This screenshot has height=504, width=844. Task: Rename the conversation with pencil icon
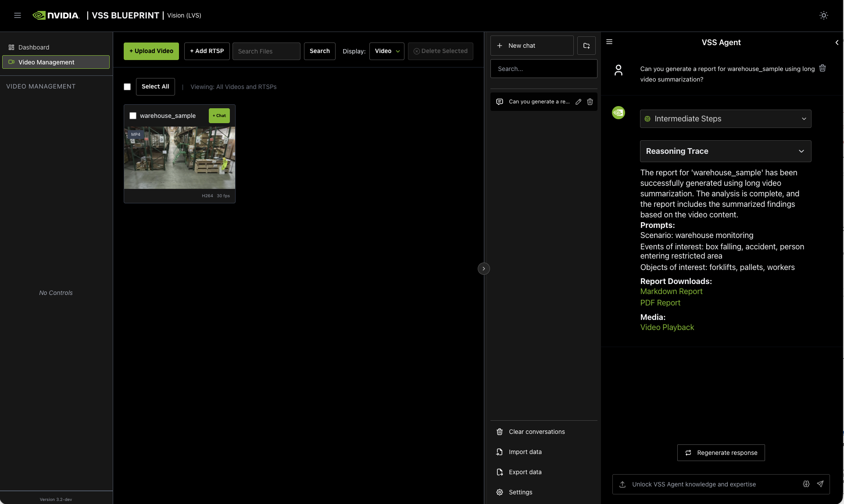[579, 102]
